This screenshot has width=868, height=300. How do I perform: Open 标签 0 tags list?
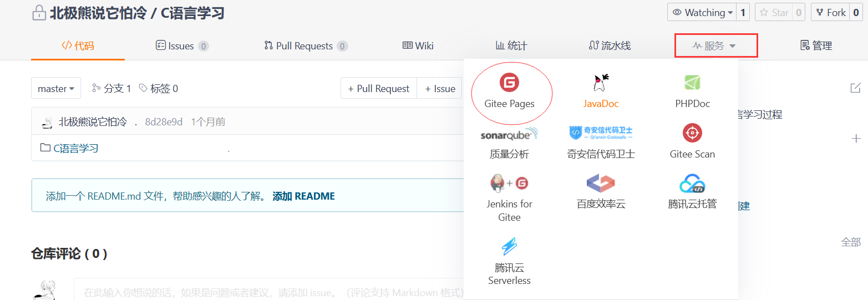pos(158,88)
